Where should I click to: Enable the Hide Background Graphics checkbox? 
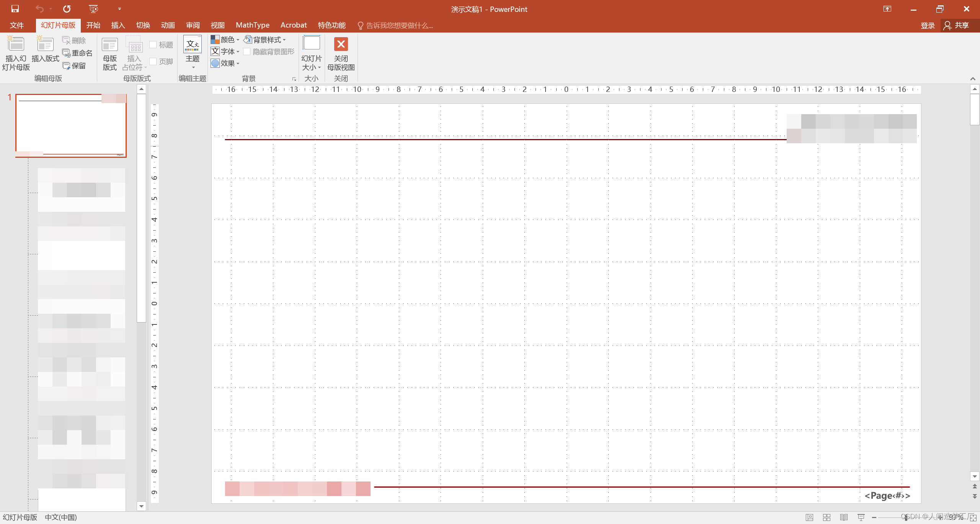click(x=247, y=51)
